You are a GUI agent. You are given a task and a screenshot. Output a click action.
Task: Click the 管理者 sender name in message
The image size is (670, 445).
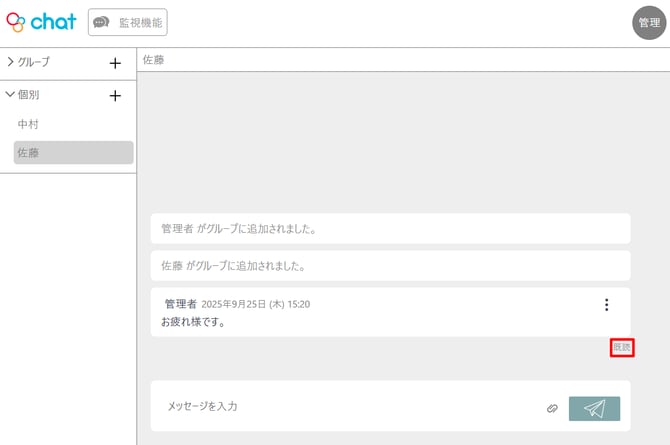[180, 304]
